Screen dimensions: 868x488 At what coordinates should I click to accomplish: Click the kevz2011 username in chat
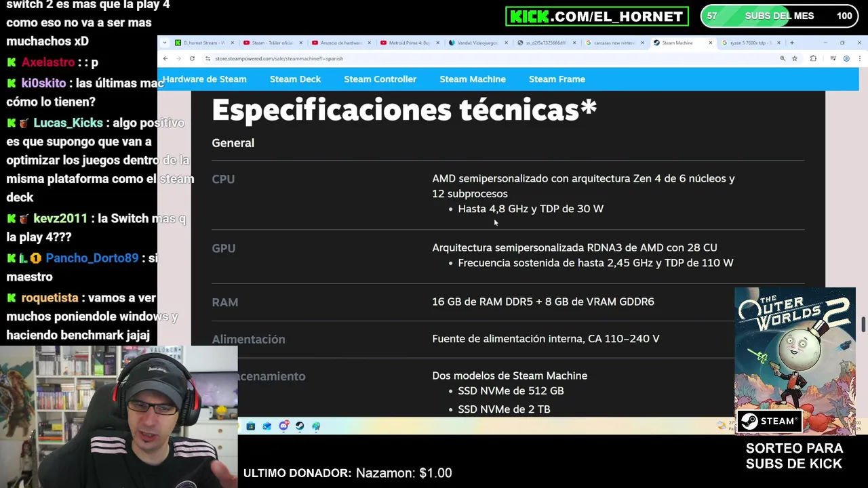(60, 218)
